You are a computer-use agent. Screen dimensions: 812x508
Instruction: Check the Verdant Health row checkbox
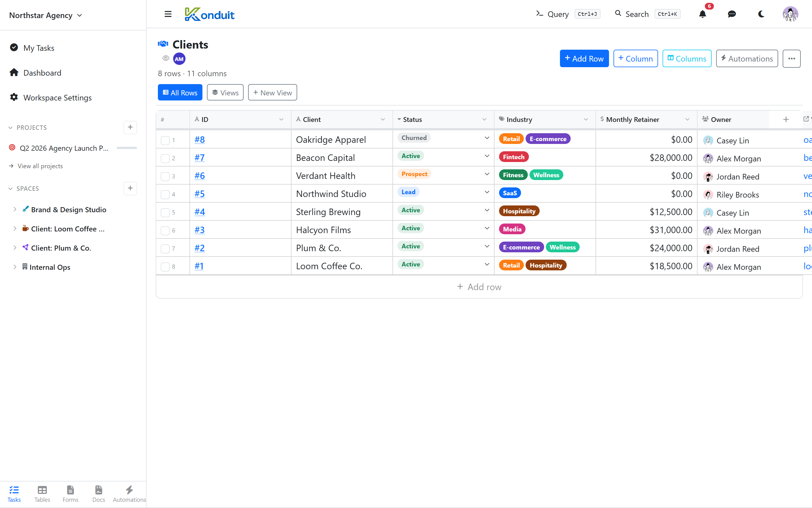point(165,176)
